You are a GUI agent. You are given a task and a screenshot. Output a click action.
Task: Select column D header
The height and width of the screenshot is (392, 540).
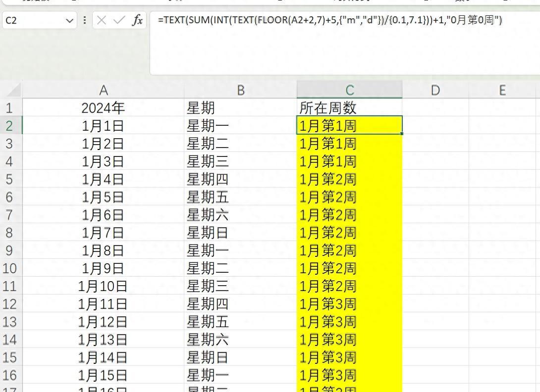[435, 90]
